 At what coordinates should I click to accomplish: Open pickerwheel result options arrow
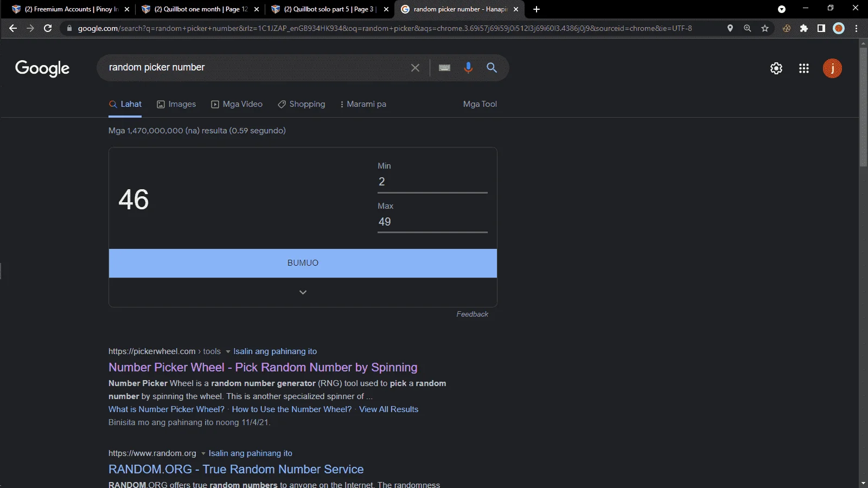[x=228, y=351]
